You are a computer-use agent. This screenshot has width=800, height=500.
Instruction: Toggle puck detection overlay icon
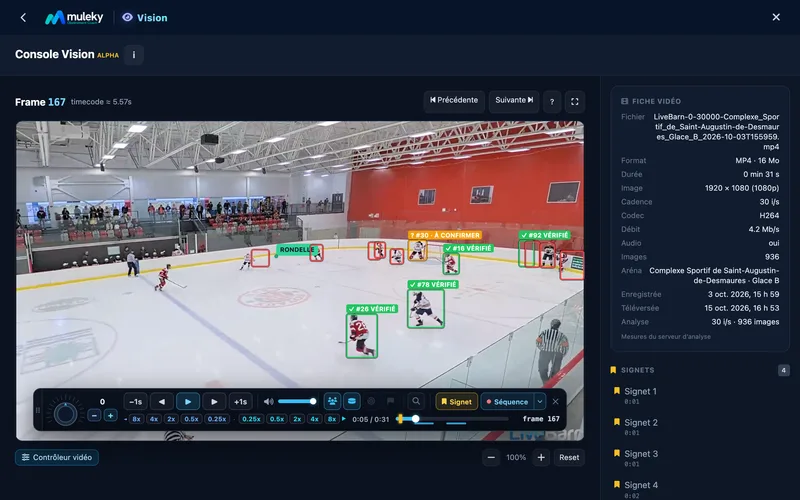tap(352, 402)
